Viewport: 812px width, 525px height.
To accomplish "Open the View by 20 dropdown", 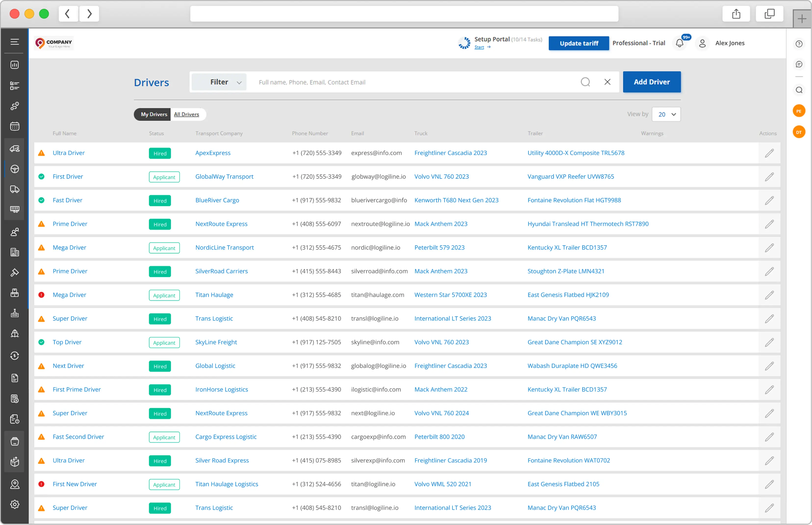I will click(666, 114).
